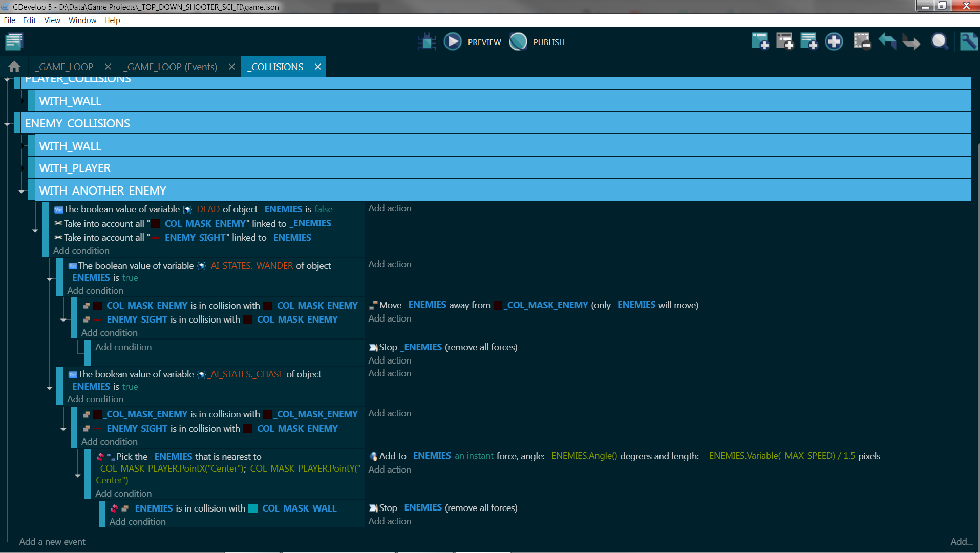Image resolution: width=980 pixels, height=553 pixels.
Task: Collapse the WITH_ANOTHER_ENEMY group arrow
Action: [x=22, y=191]
